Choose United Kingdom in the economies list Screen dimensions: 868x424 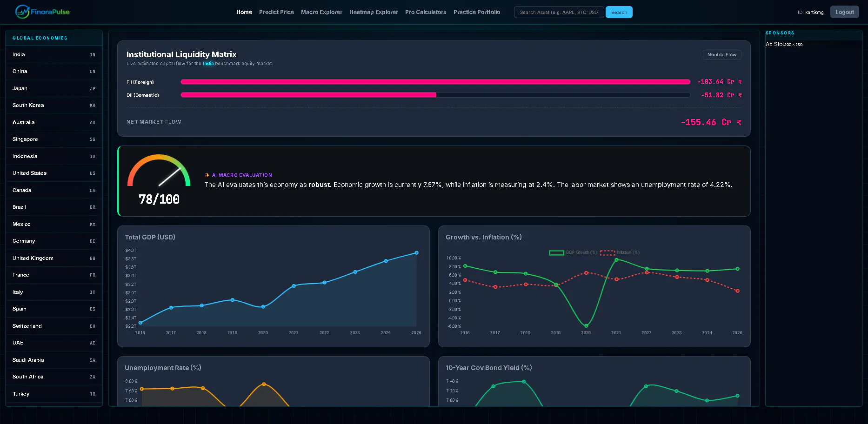(54, 258)
